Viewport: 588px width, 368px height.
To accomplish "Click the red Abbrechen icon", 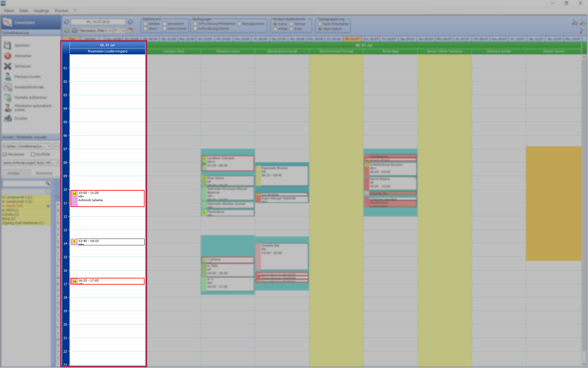I will [8, 56].
